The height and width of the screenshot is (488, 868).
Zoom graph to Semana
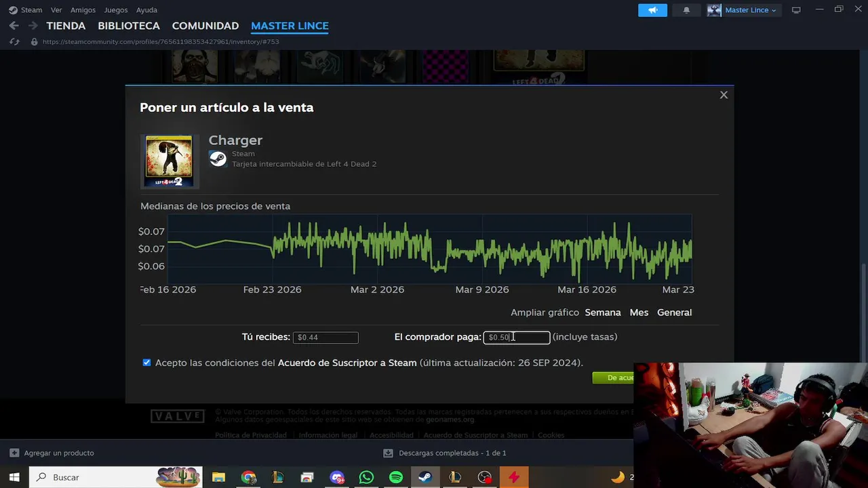coord(603,312)
